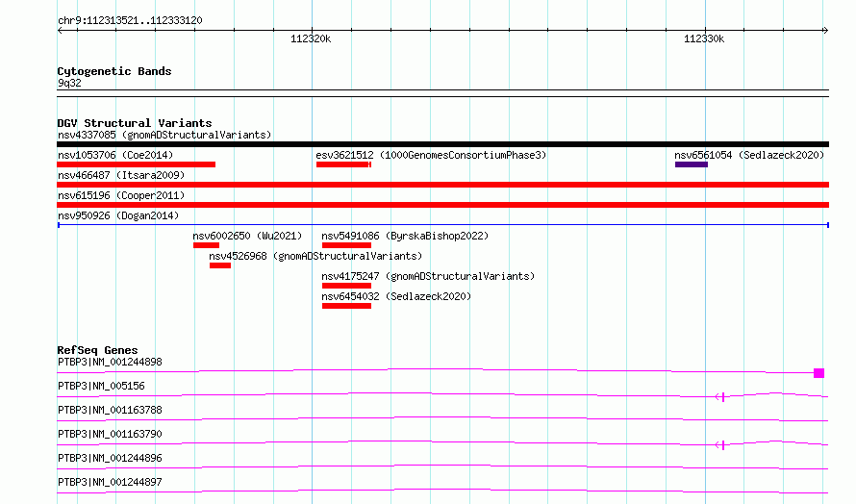Open PTBP3|NM_001163790 transcript label
Screen dimensions: 856x504
tap(110, 434)
